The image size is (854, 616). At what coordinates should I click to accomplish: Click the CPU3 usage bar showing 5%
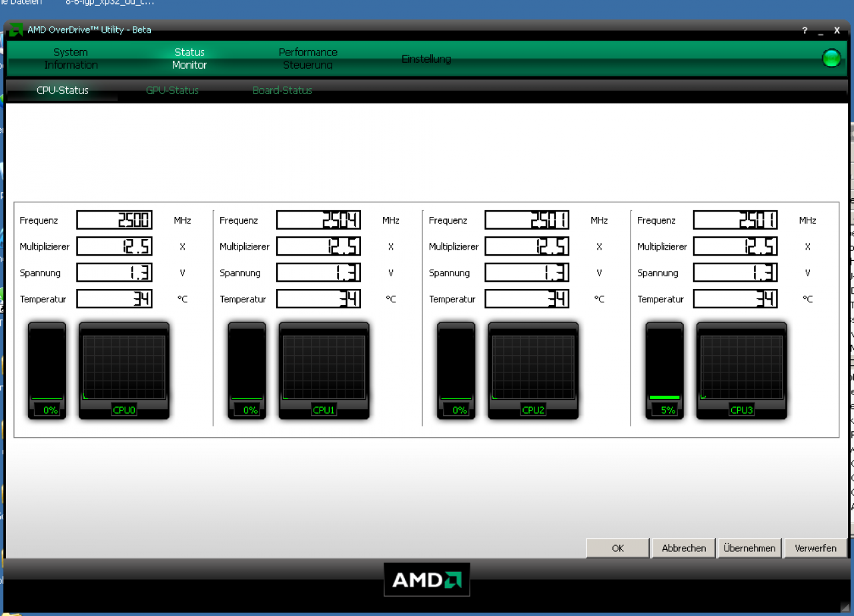(665, 370)
